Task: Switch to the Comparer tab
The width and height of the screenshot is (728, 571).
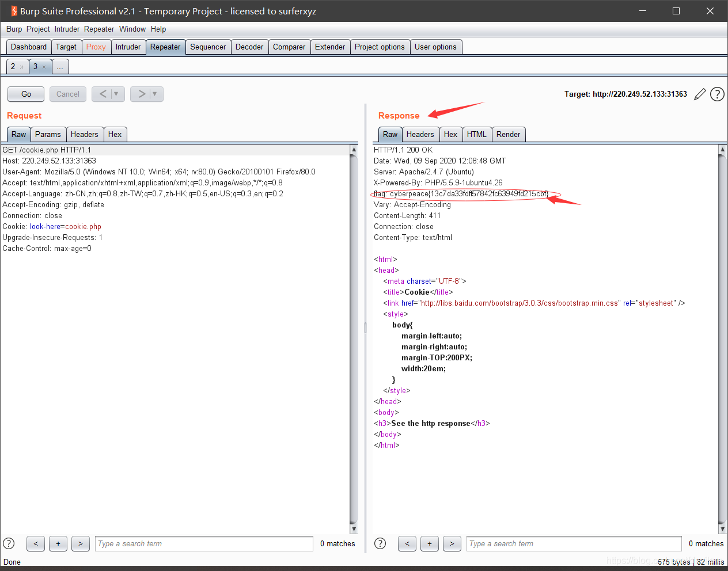Action: (289, 47)
